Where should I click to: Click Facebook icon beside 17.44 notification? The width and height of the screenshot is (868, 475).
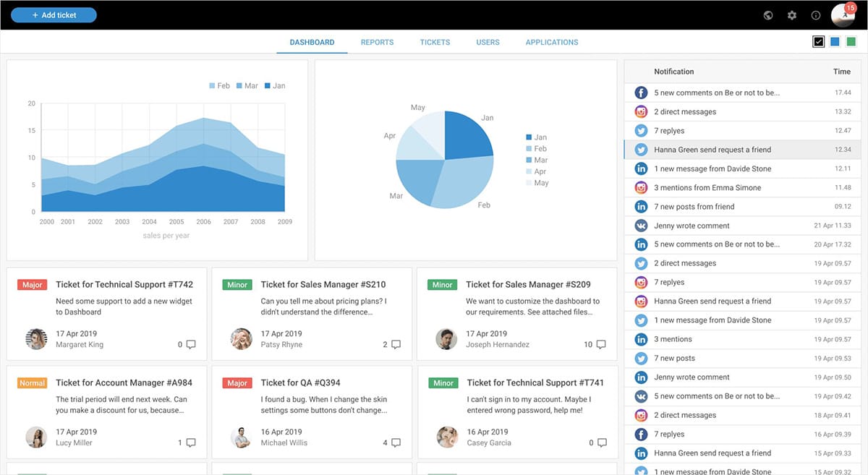coord(641,93)
